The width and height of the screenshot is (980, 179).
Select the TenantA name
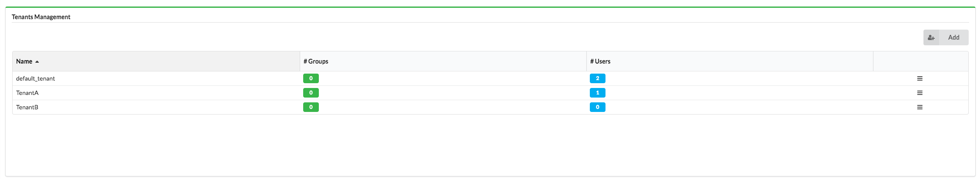[27, 93]
